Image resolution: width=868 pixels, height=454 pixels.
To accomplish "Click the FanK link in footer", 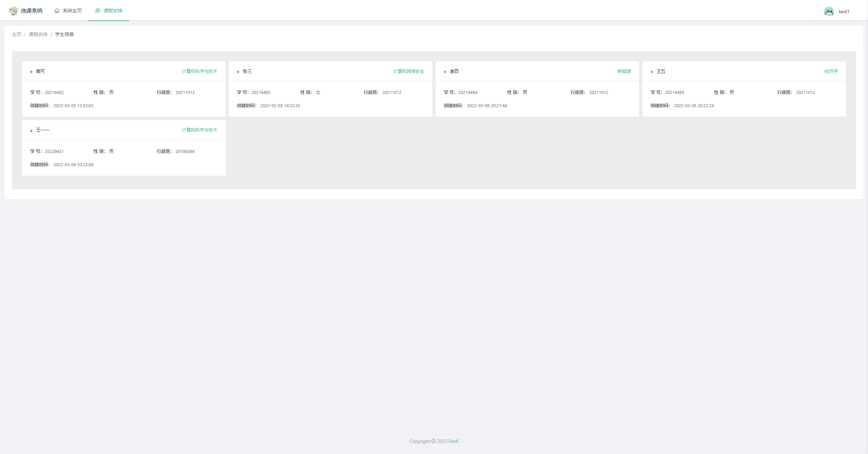I will click(x=453, y=441).
